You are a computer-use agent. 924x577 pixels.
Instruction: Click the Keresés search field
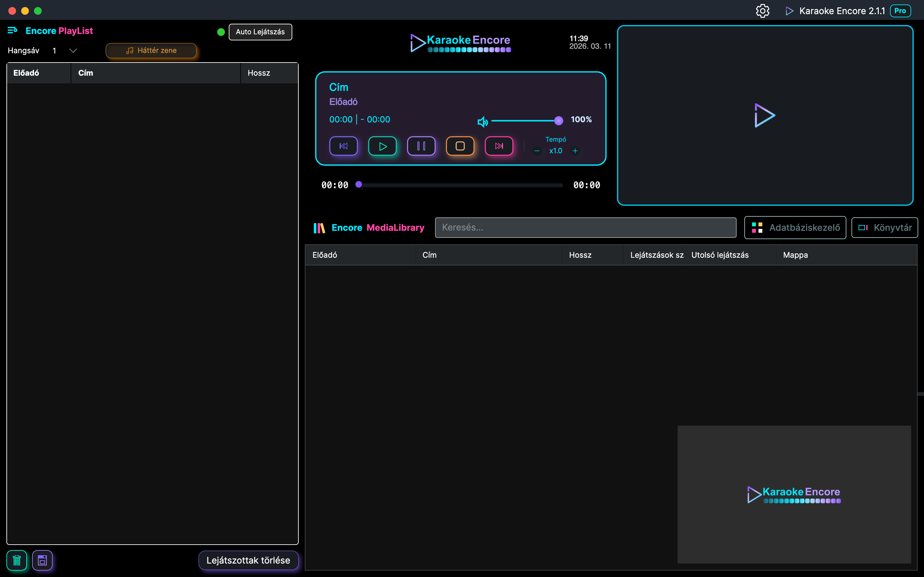tap(585, 228)
